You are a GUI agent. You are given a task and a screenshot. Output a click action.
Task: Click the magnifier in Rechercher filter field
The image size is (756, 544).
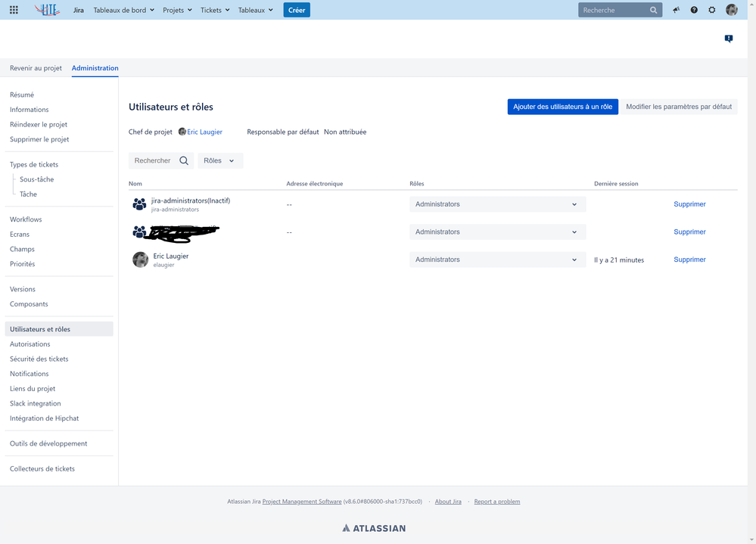click(x=184, y=160)
